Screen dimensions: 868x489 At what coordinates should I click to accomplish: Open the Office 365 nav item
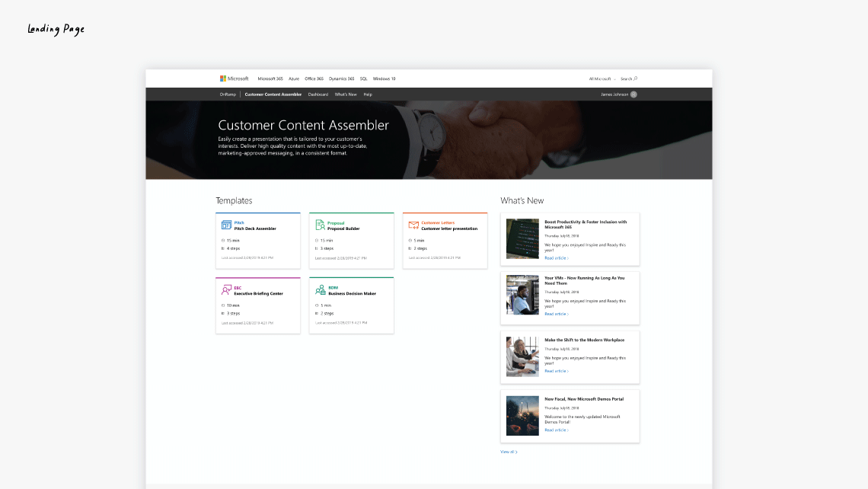point(314,78)
